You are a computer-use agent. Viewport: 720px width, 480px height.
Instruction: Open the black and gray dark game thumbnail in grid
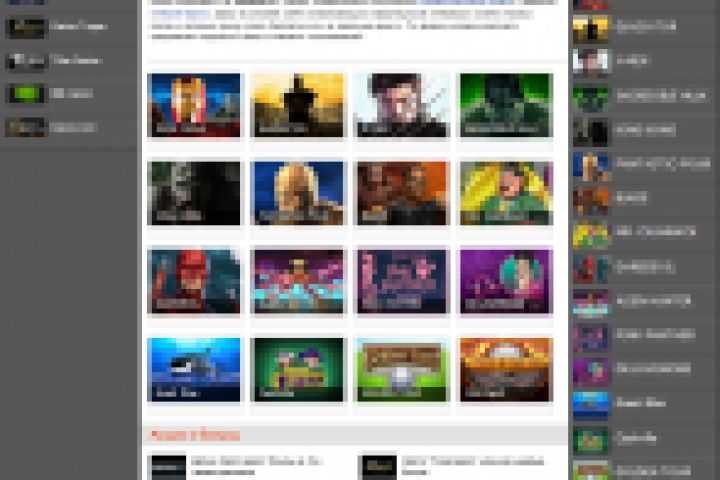pos(193,193)
